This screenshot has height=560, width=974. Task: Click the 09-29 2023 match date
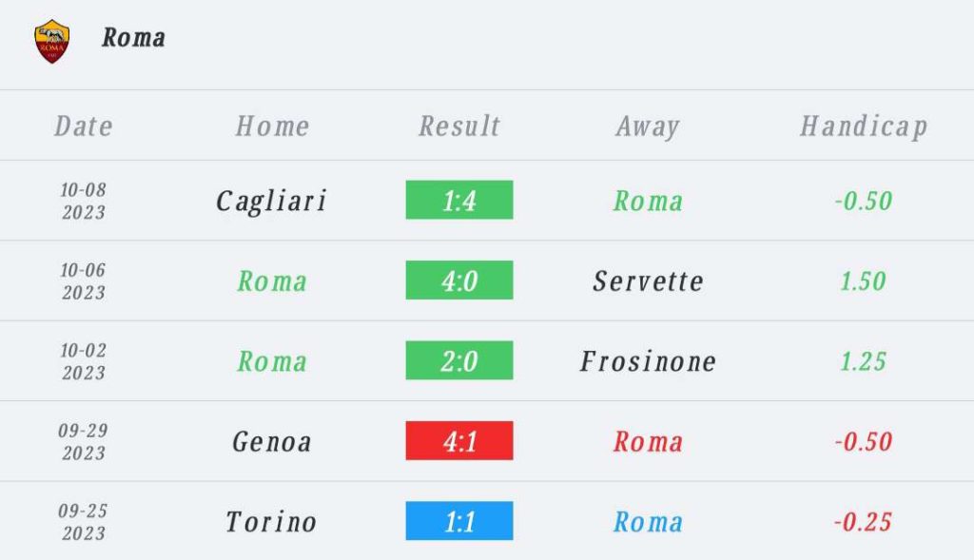click(x=84, y=441)
